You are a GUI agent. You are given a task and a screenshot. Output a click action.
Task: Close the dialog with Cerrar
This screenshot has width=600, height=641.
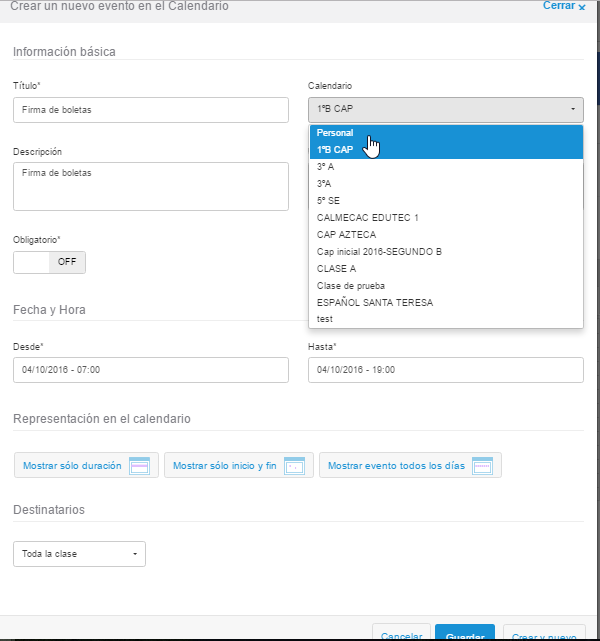565,6
